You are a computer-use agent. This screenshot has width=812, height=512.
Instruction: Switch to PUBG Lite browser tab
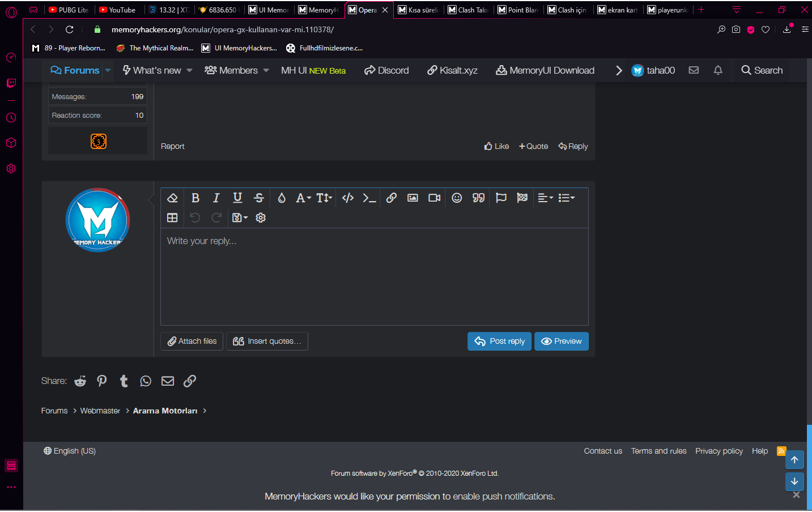click(69, 10)
